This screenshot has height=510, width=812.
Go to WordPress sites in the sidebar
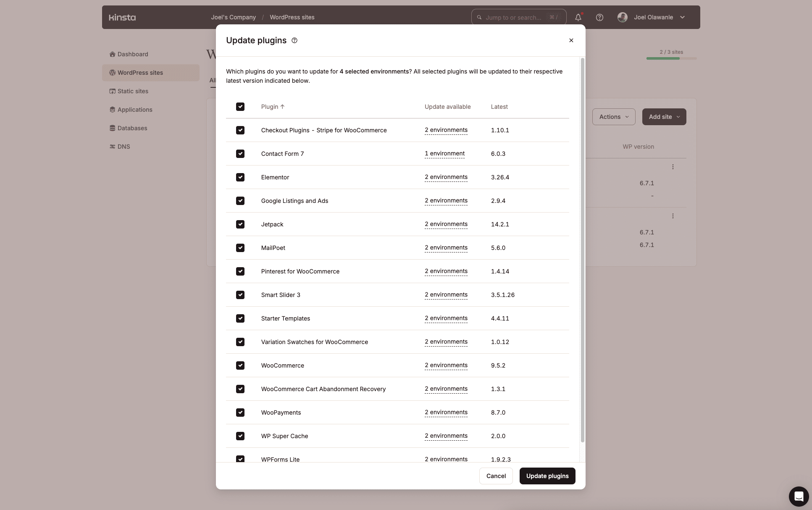(x=150, y=73)
